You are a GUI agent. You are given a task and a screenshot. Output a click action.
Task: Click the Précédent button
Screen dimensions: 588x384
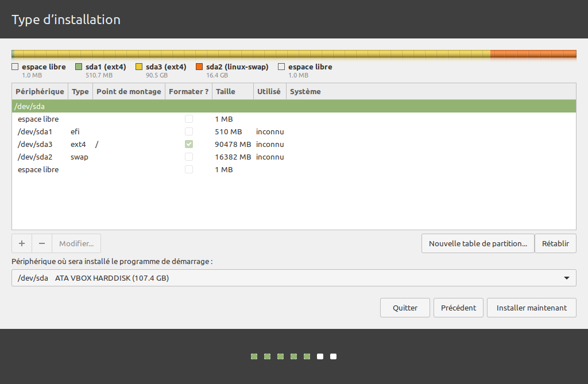coord(458,307)
